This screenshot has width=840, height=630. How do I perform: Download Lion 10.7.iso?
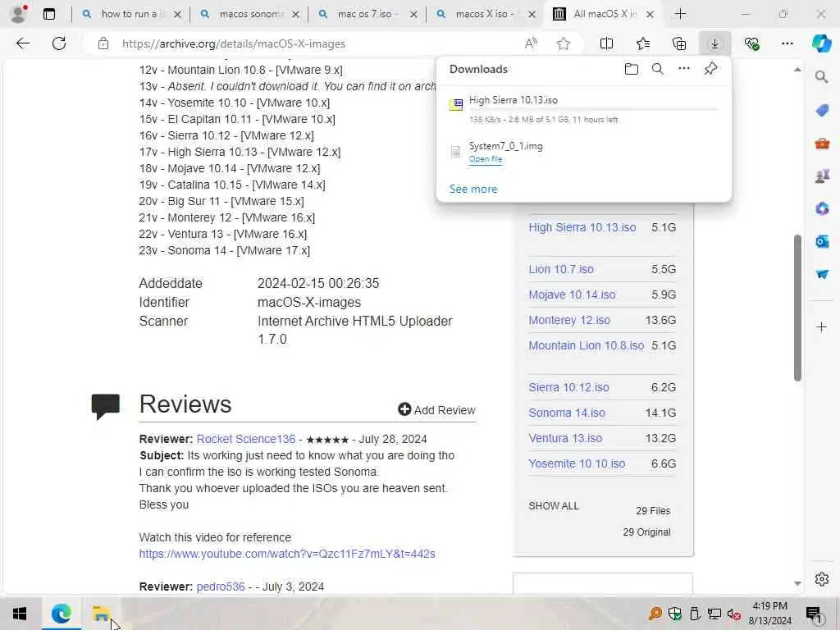[561, 269]
